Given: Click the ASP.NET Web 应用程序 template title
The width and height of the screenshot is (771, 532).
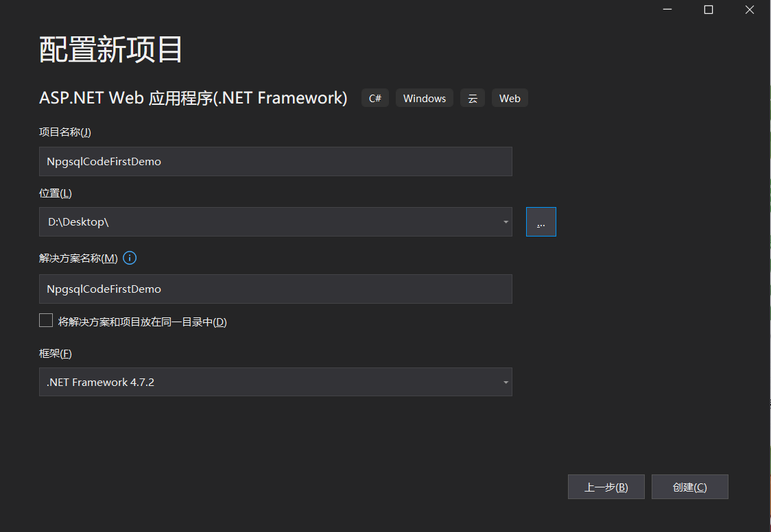Looking at the screenshot, I should click(193, 98).
